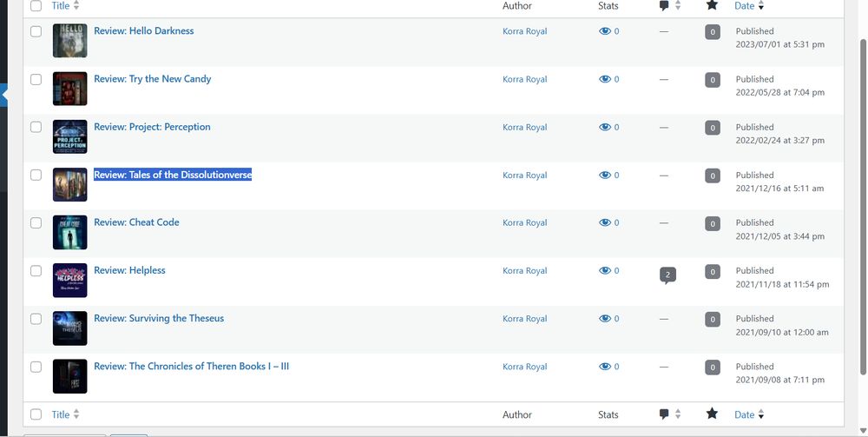Viewport: 868px width, 437px height.
Task: Click likes count badge for Try the New Candy
Action: click(x=713, y=80)
